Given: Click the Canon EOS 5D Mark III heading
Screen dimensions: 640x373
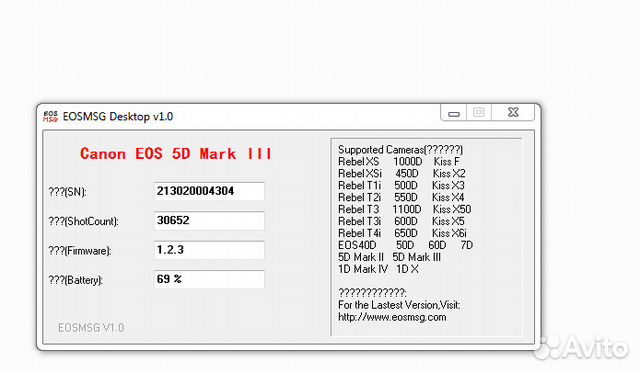Looking at the screenshot, I should point(176,154).
